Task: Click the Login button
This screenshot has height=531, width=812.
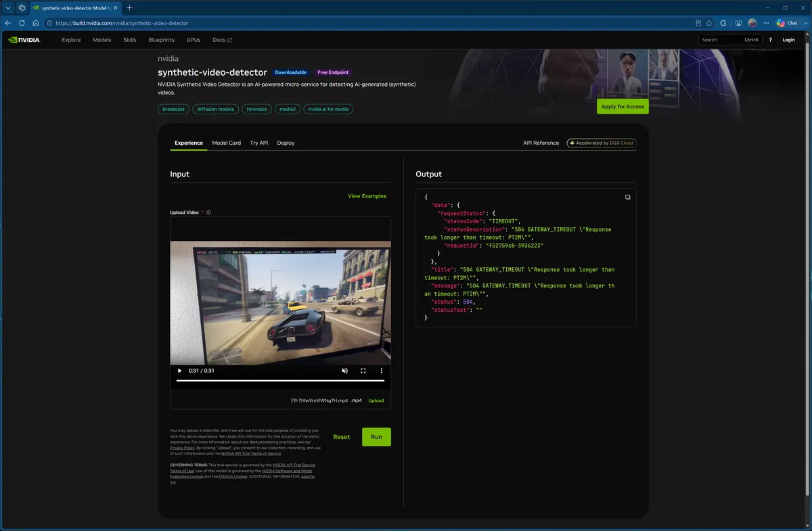Action: [x=788, y=40]
